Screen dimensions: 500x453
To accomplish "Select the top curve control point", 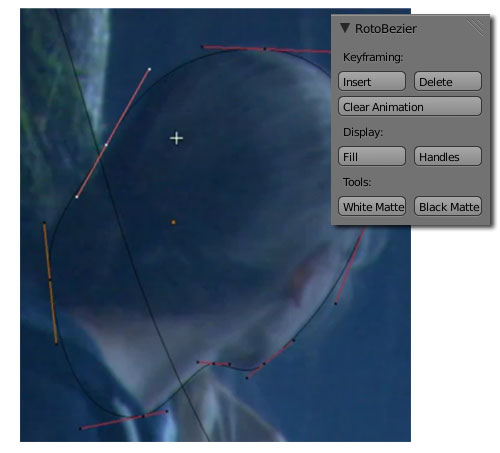I will point(265,49).
